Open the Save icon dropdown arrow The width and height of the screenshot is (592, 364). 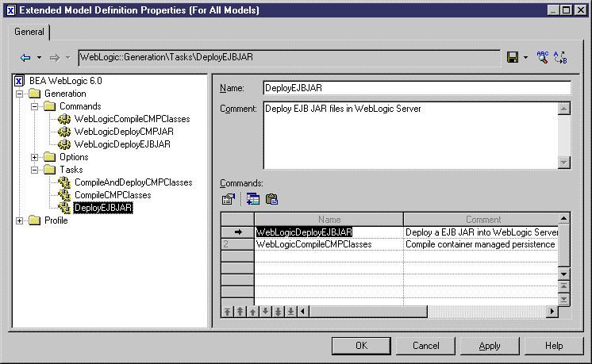pos(525,58)
